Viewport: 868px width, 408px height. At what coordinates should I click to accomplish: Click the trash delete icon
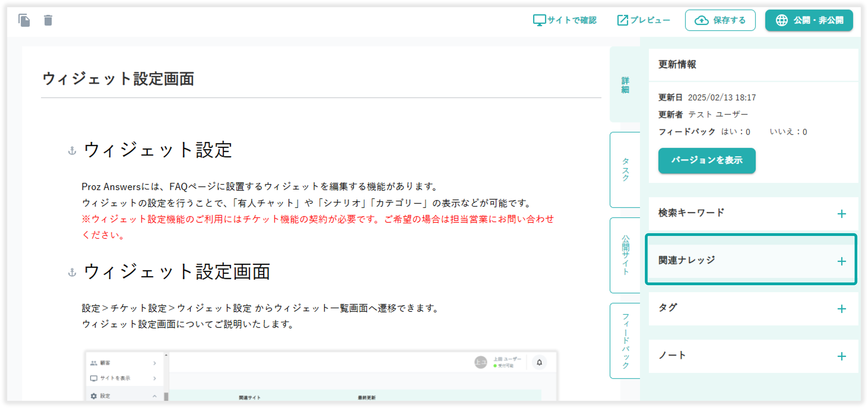click(x=48, y=20)
